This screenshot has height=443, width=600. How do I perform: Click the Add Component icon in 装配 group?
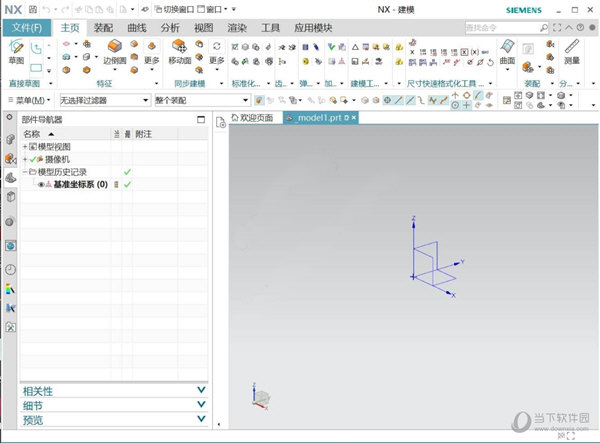(528, 67)
